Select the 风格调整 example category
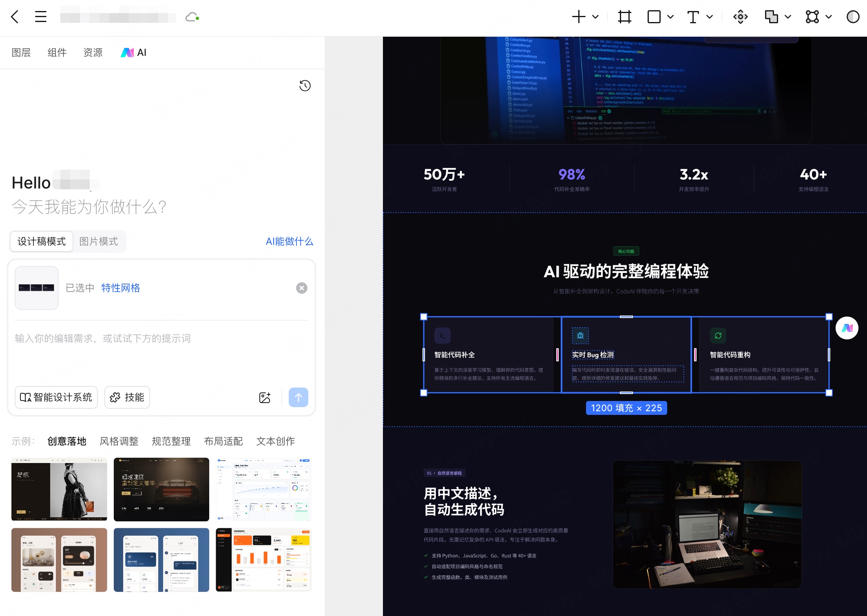This screenshot has height=616, width=867. tap(119, 441)
